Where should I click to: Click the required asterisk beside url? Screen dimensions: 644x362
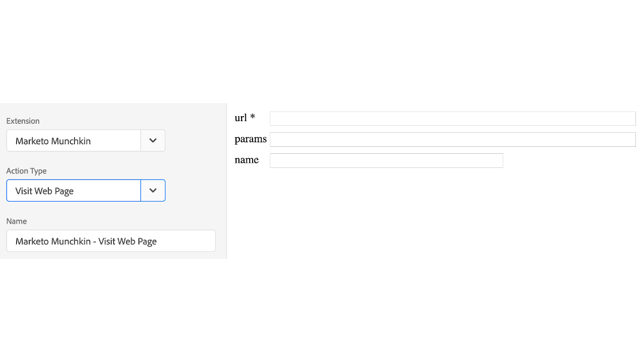253,117
